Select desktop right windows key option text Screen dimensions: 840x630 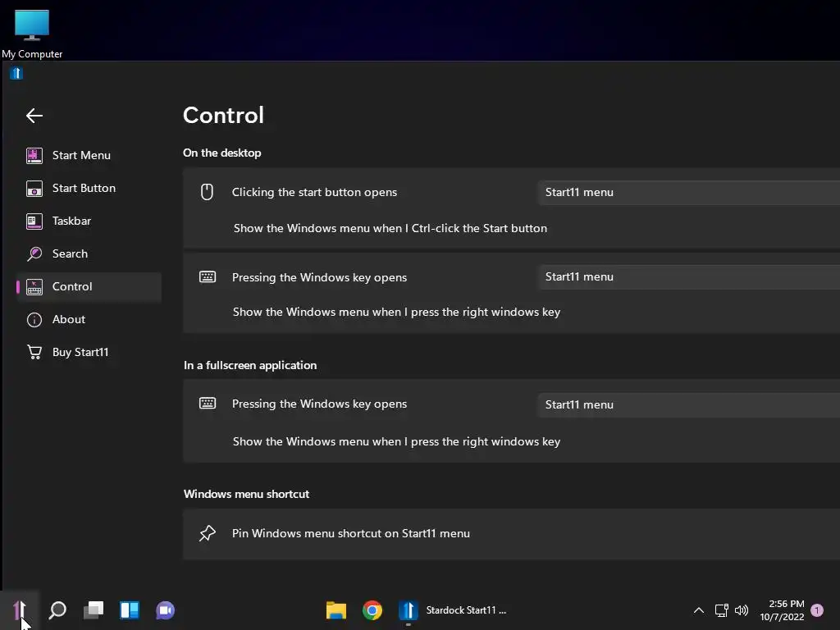pos(396,312)
